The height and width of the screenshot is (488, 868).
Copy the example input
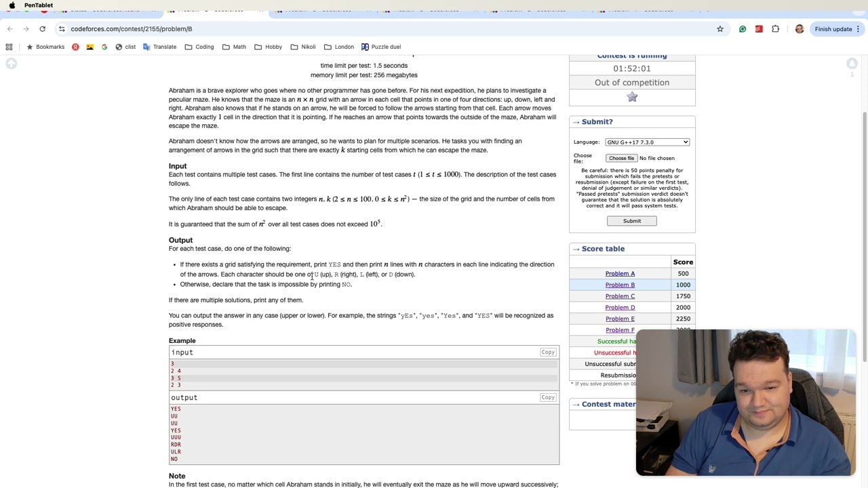point(548,352)
